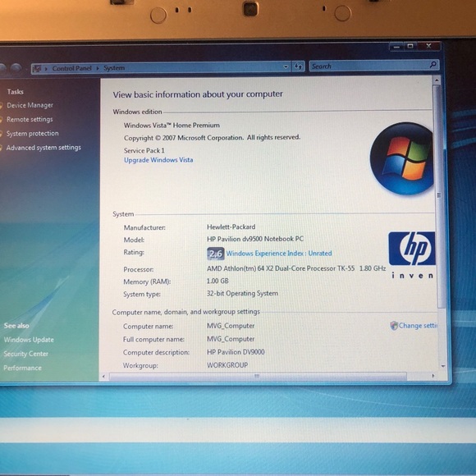Select '32-bit Operating System' value
This screenshot has width=476, height=476.
[242, 293]
